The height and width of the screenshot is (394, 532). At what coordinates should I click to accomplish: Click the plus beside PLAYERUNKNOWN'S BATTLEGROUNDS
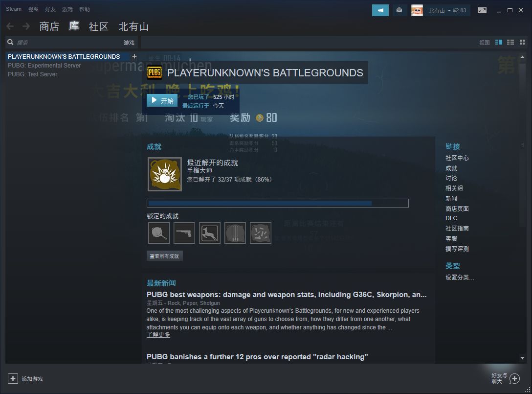point(134,56)
